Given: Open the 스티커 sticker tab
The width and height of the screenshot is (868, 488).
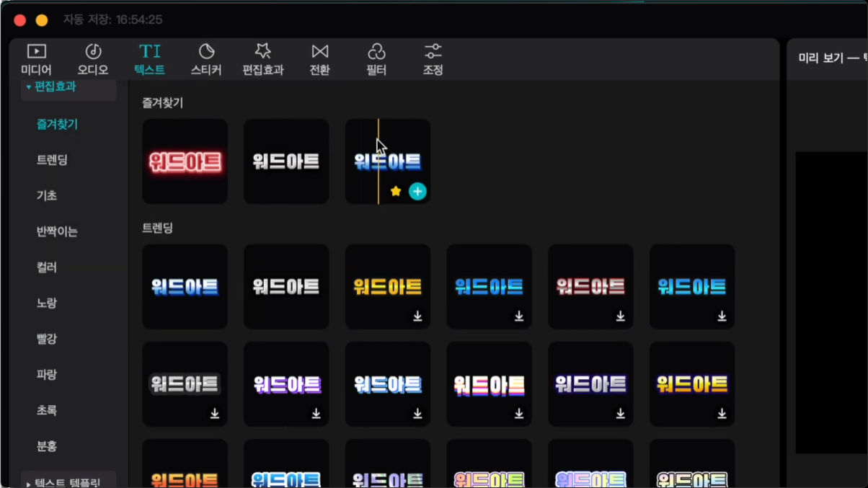Looking at the screenshot, I should coord(206,60).
